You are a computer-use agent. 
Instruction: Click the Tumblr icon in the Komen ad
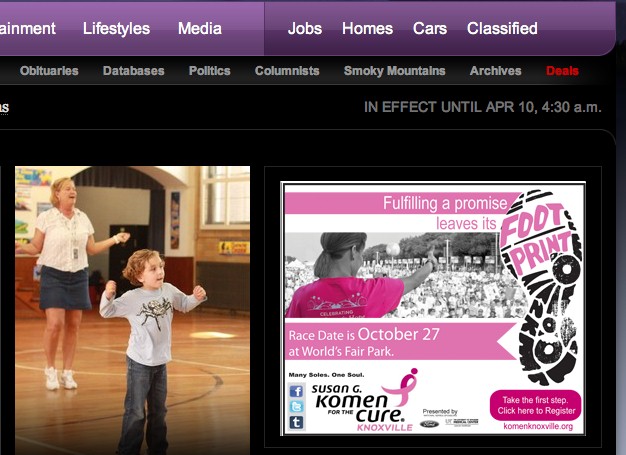click(296, 422)
